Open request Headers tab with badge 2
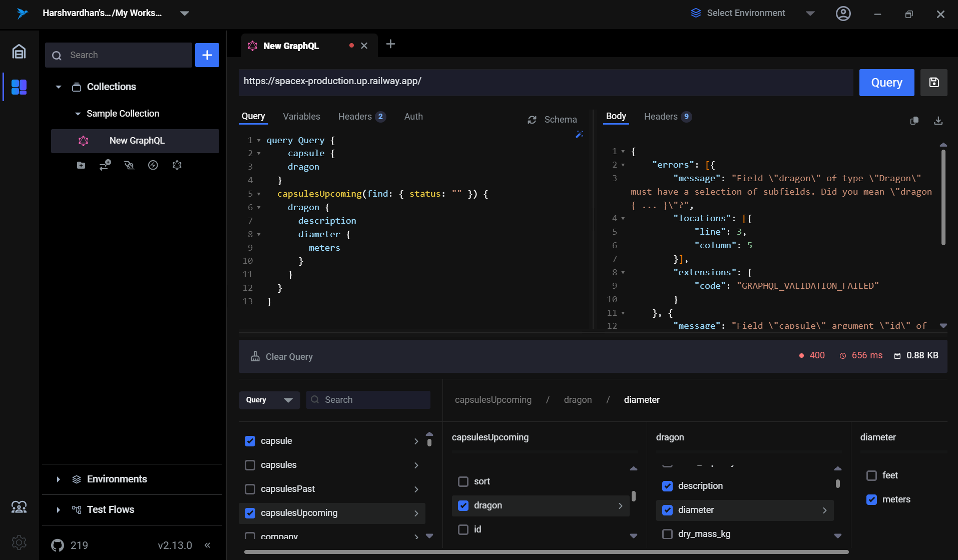The width and height of the screenshot is (958, 560). tap(362, 117)
